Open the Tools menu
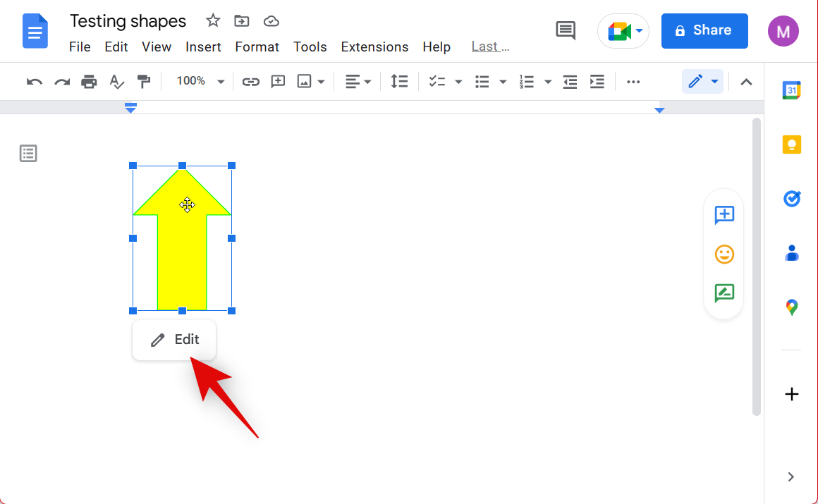 [310, 47]
